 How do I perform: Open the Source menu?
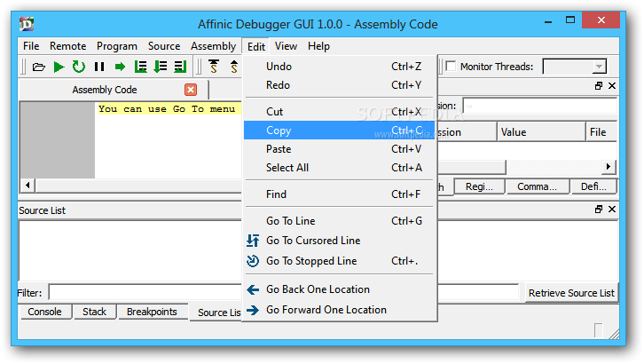pos(164,46)
